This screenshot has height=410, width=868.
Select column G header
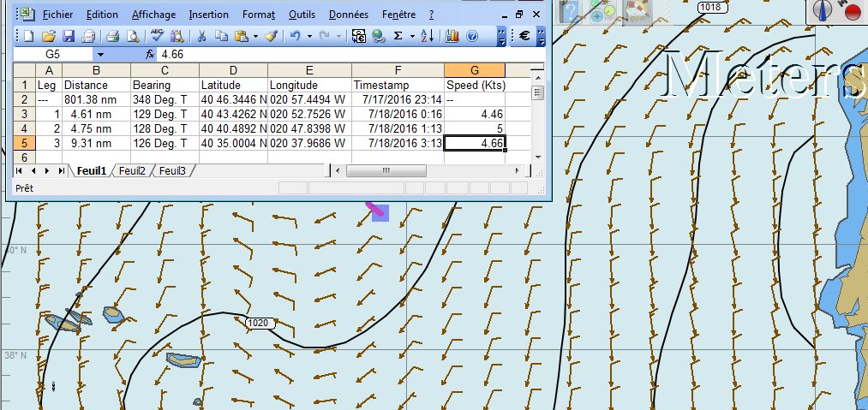[x=475, y=70]
